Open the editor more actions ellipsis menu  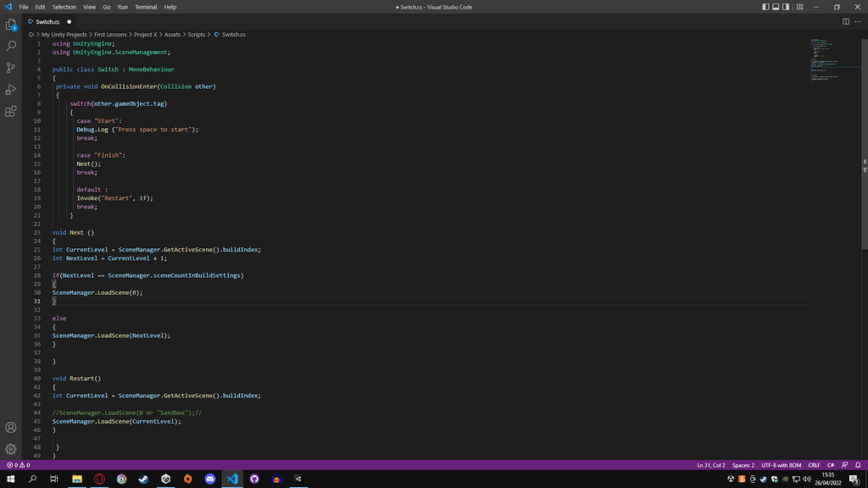pyautogui.click(x=858, y=21)
